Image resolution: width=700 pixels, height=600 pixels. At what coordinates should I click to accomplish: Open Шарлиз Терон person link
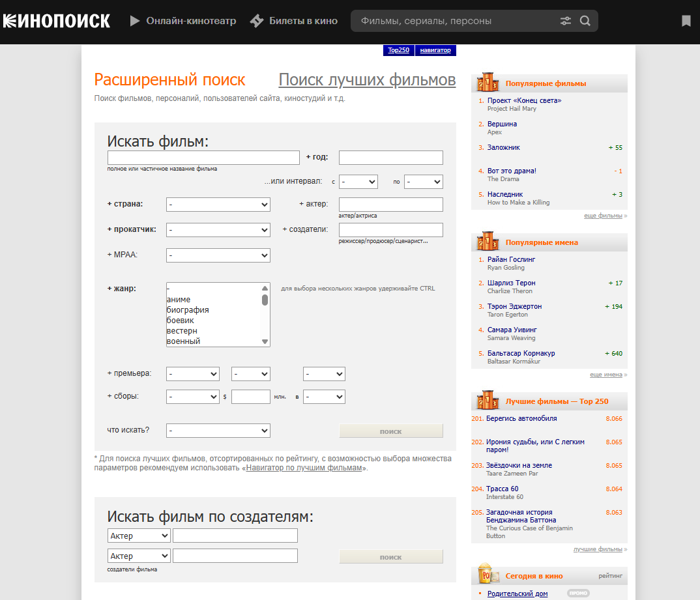(x=512, y=283)
